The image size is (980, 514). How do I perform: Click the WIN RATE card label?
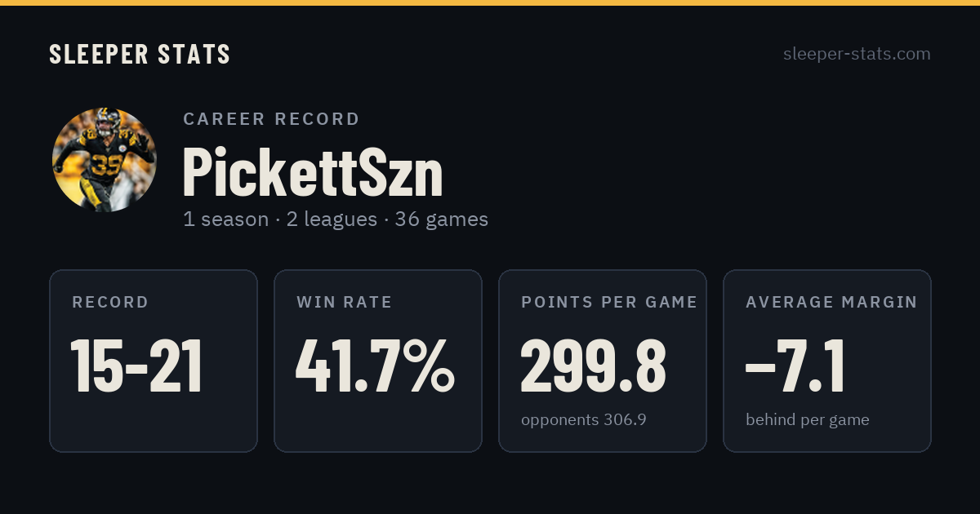tap(345, 303)
